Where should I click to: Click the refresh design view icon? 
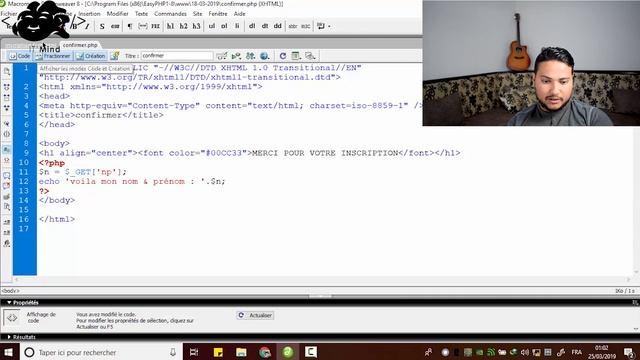(x=282, y=56)
